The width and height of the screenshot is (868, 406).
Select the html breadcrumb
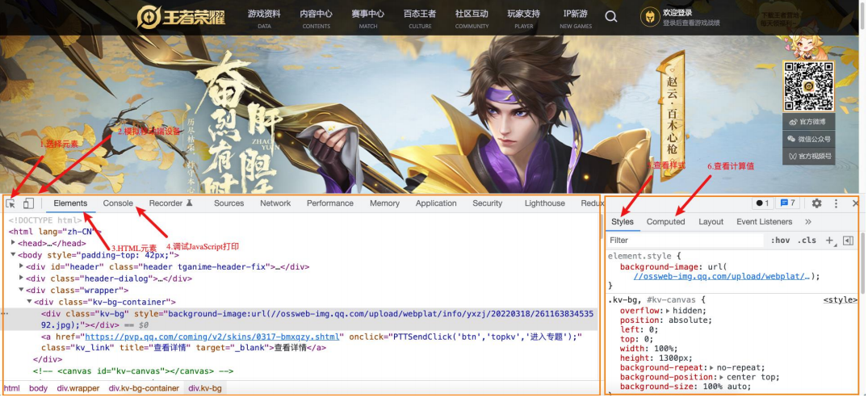(x=11, y=388)
